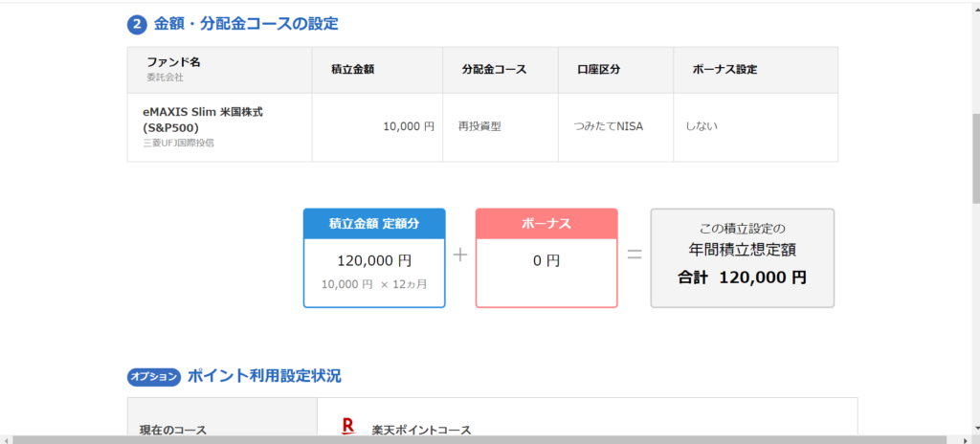Click the 10,000 円 × 12ヵ月 calculation text
The image size is (980, 444).
click(374, 284)
